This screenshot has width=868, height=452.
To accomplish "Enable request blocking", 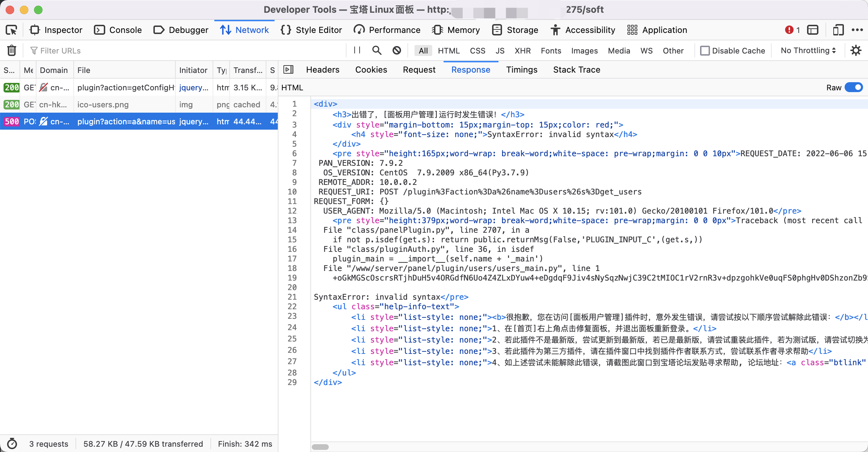I will click(x=396, y=50).
